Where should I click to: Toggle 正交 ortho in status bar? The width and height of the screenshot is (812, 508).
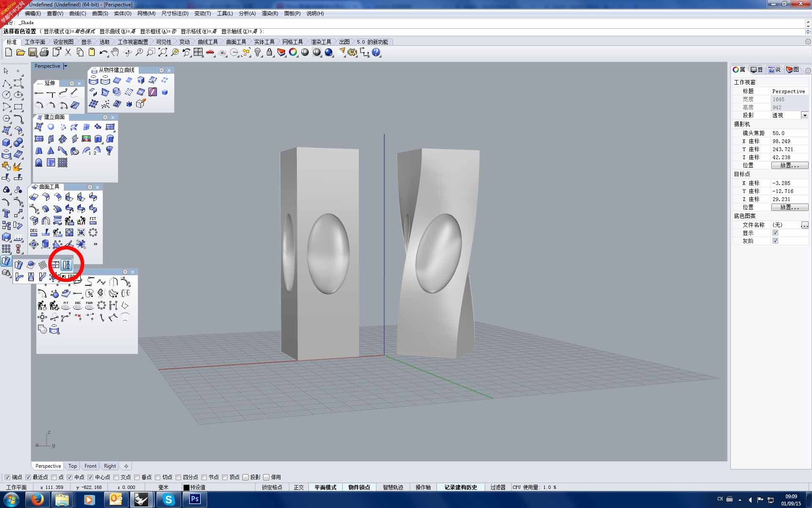299,487
